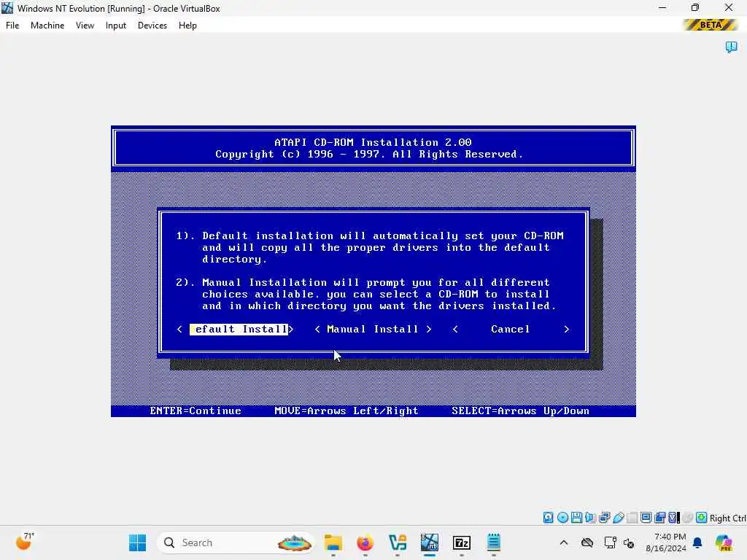Open the weather widget showing 71°
747x560 pixels.
[24, 542]
